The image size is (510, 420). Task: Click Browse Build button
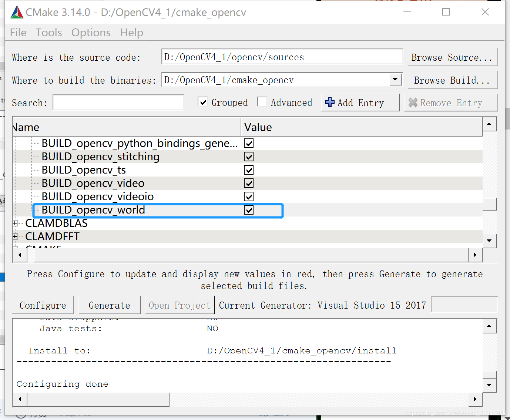coord(453,80)
